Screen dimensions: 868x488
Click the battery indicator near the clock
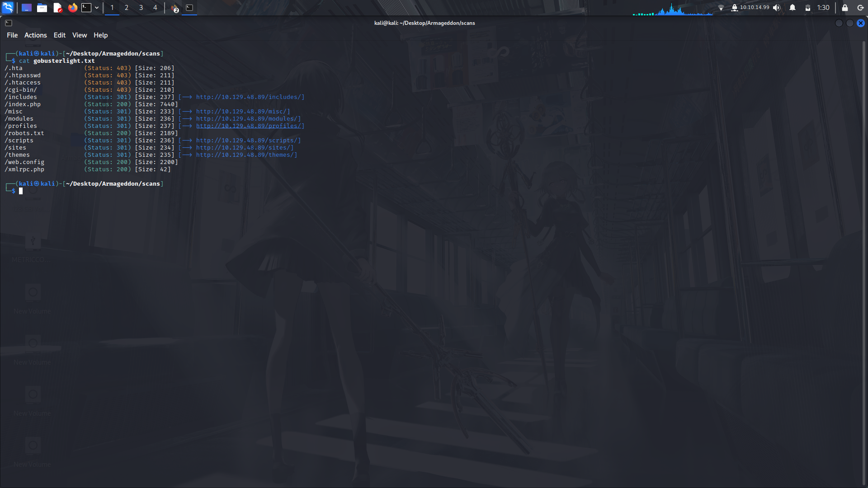click(807, 8)
